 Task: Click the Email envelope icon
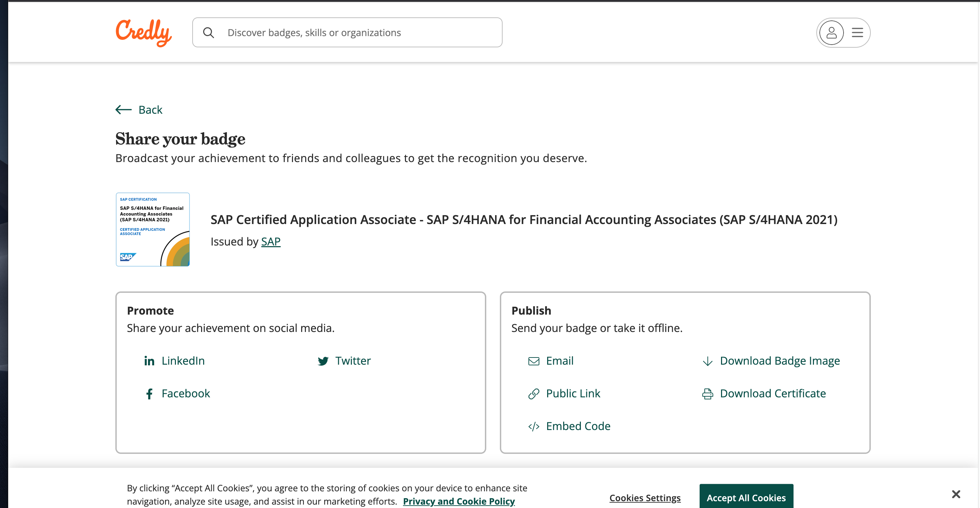pyautogui.click(x=533, y=361)
